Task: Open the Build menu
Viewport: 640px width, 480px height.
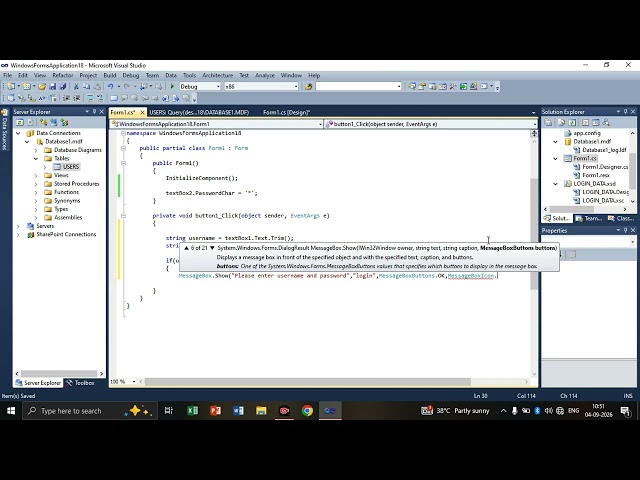Action: click(110, 76)
